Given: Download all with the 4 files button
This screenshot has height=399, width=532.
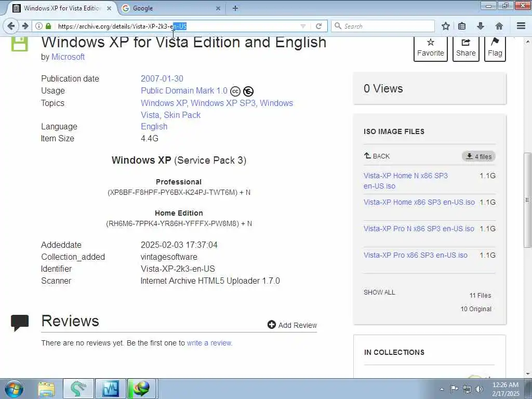Looking at the screenshot, I should click(x=478, y=156).
